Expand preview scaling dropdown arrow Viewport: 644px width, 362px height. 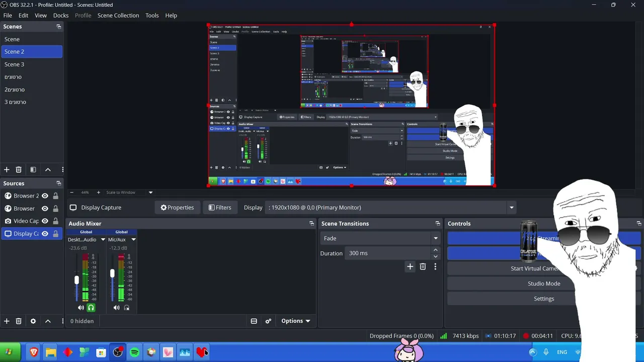[150, 193]
